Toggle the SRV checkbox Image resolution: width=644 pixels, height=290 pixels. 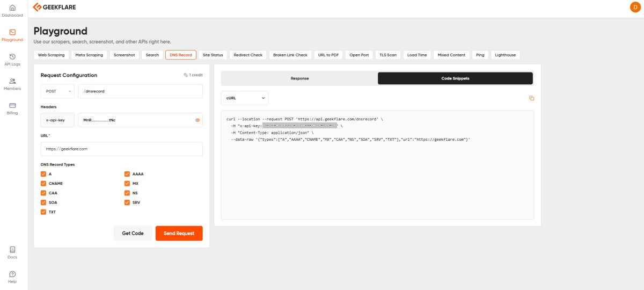[x=127, y=202]
